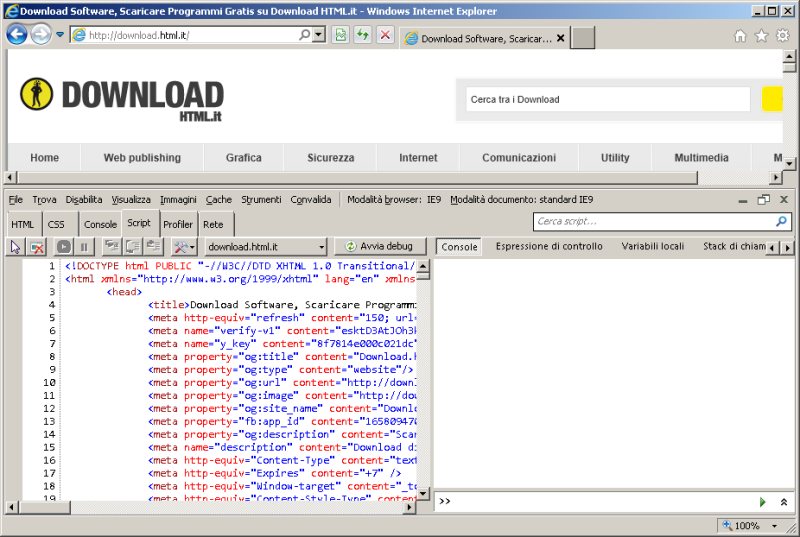Click the Avvia debug button
Viewport: 800px width, 537px height.
click(379, 246)
